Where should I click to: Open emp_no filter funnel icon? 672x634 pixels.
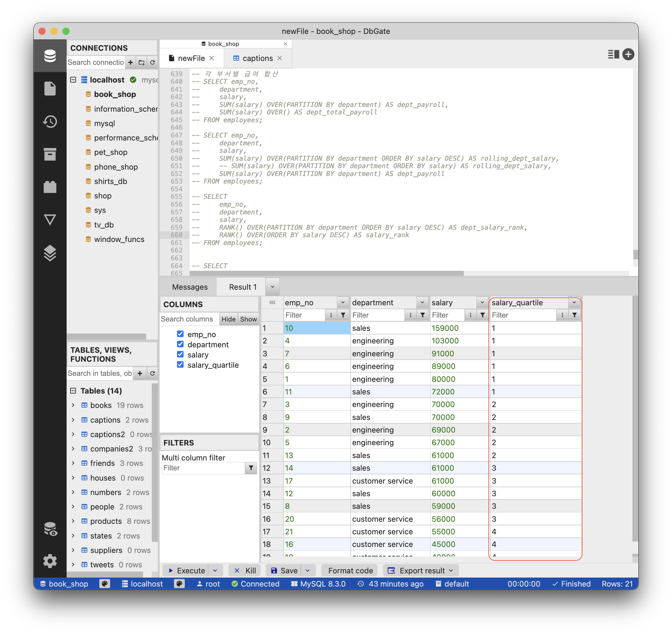pos(343,315)
